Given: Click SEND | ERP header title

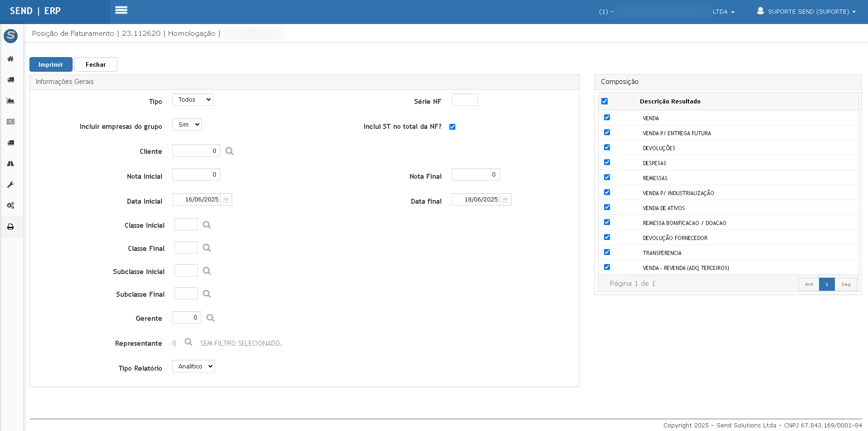Looking at the screenshot, I should (x=35, y=11).
